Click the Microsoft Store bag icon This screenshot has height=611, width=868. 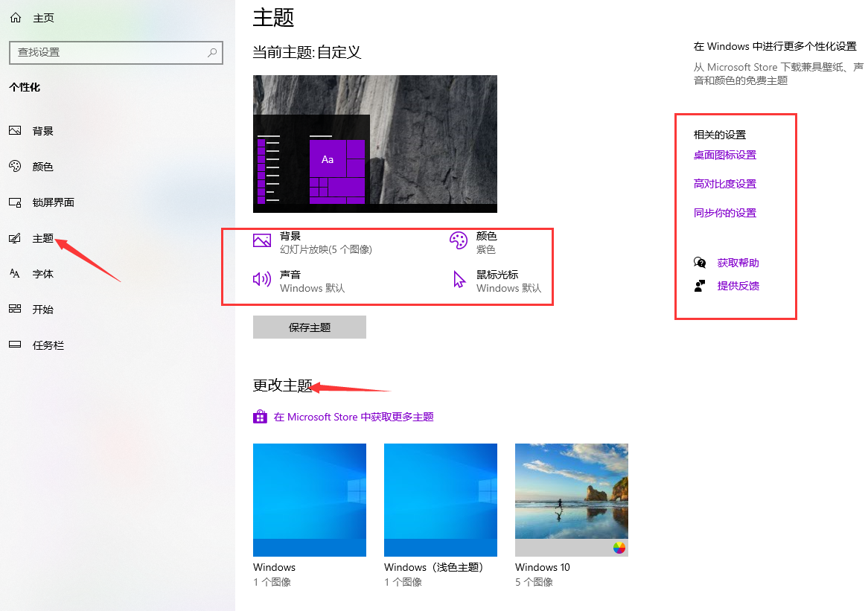(259, 416)
